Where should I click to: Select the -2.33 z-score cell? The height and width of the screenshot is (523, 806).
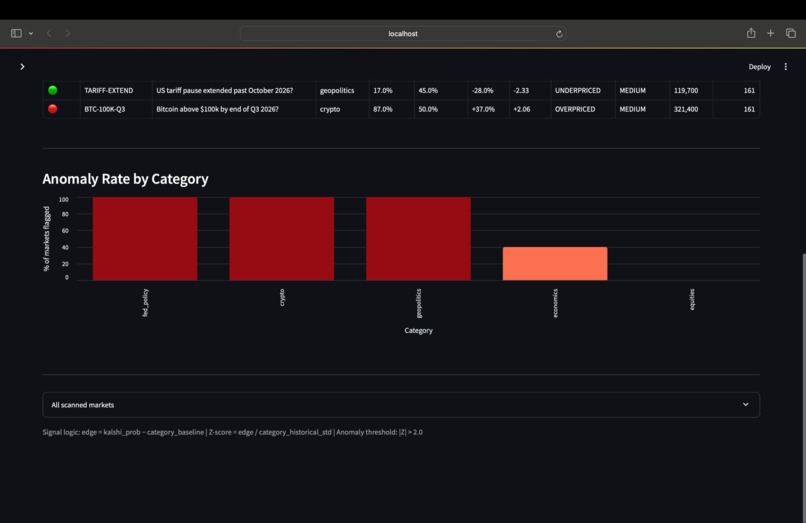pyautogui.click(x=529, y=91)
